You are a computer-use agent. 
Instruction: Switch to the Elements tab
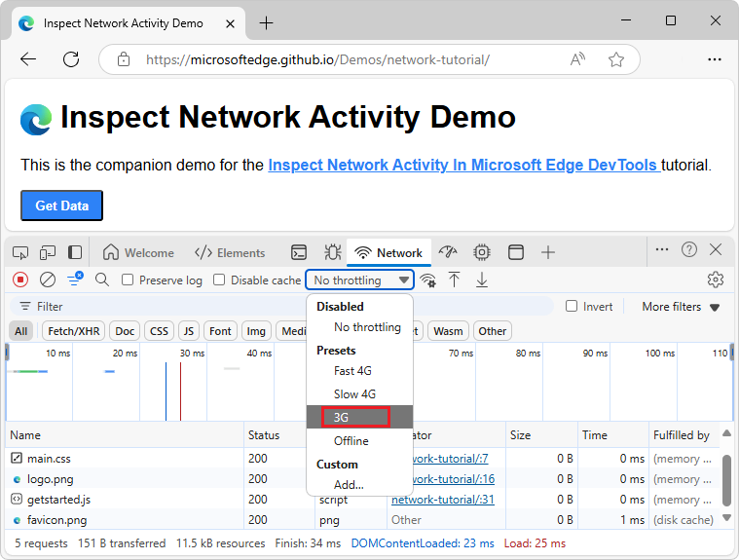(230, 252)
